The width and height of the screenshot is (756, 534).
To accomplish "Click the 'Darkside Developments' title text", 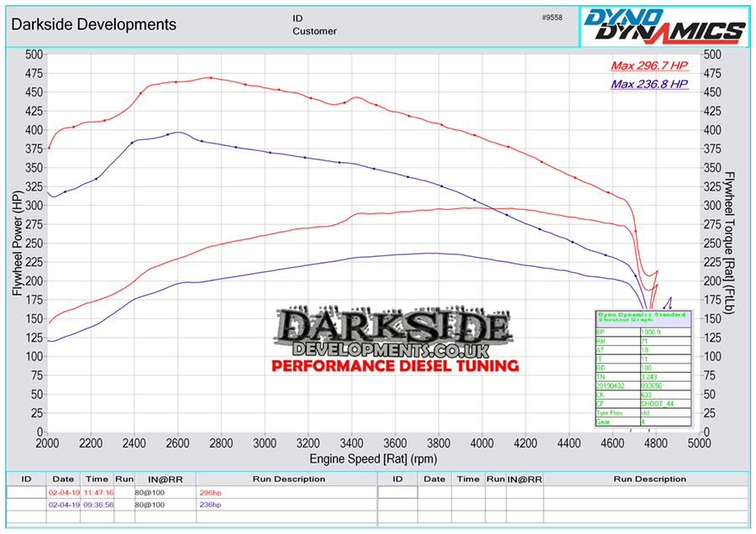I will click(x=94, y=24).
